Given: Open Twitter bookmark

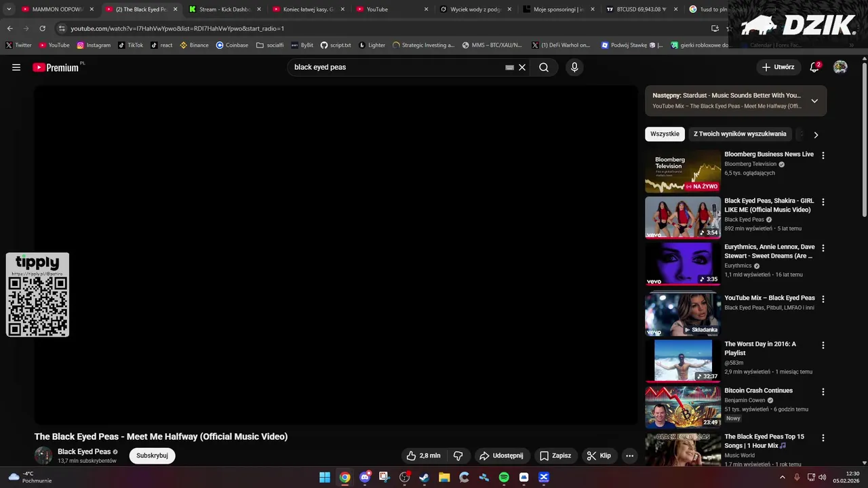Looking at the screenshot, I should (x=18, y=45).
